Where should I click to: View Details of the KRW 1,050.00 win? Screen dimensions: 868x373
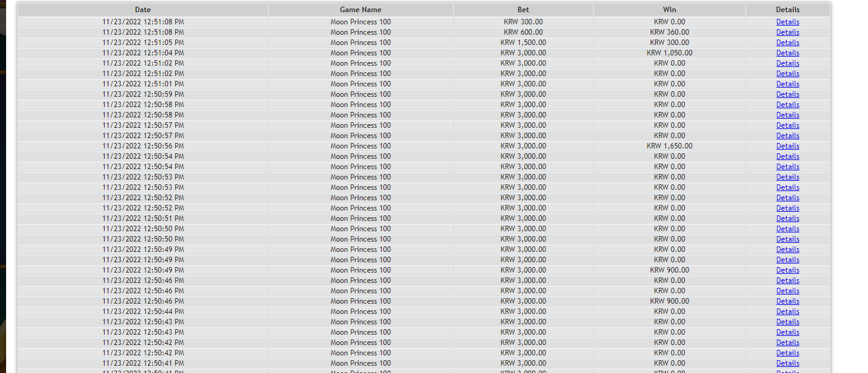pyautogui.click(x=788, y=53)
